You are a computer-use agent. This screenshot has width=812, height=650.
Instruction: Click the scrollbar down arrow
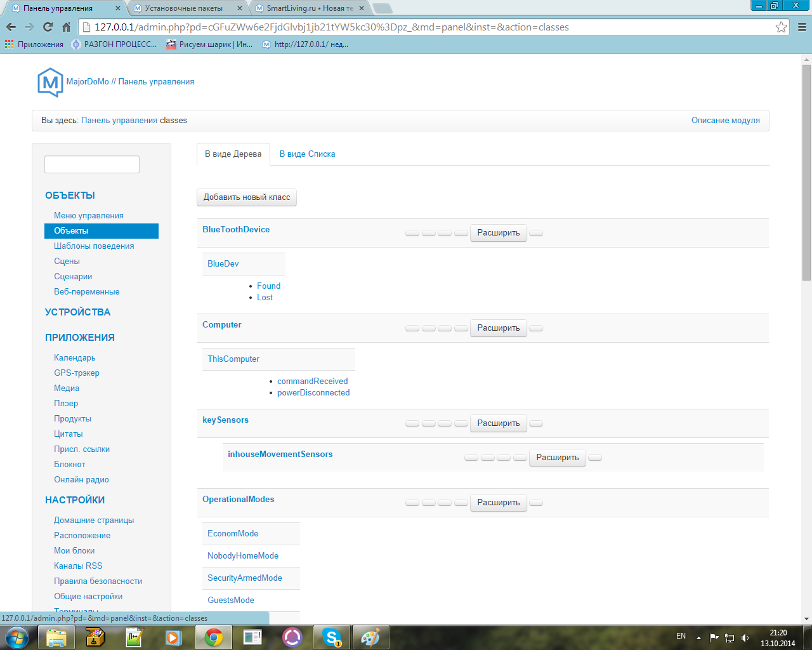806,619
